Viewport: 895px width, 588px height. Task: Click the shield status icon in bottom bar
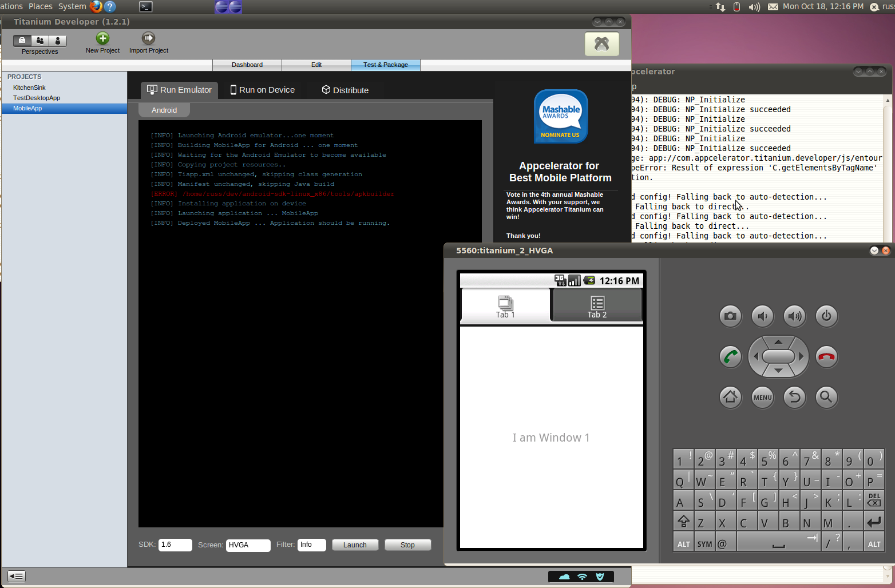(600, 577)
